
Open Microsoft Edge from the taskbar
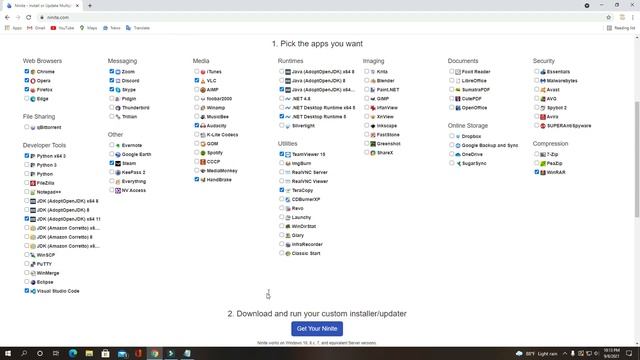[x=73, y=353]
